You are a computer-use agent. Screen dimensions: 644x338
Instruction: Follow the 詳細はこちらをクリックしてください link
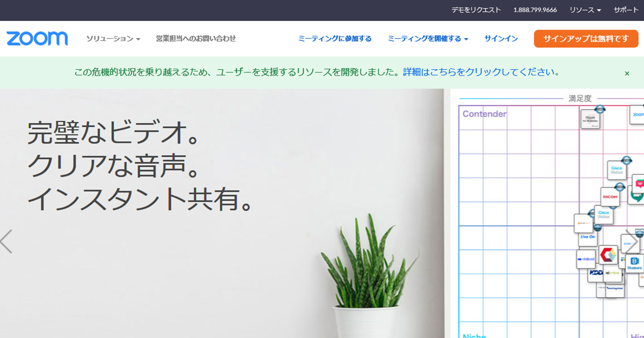point(481,72)
